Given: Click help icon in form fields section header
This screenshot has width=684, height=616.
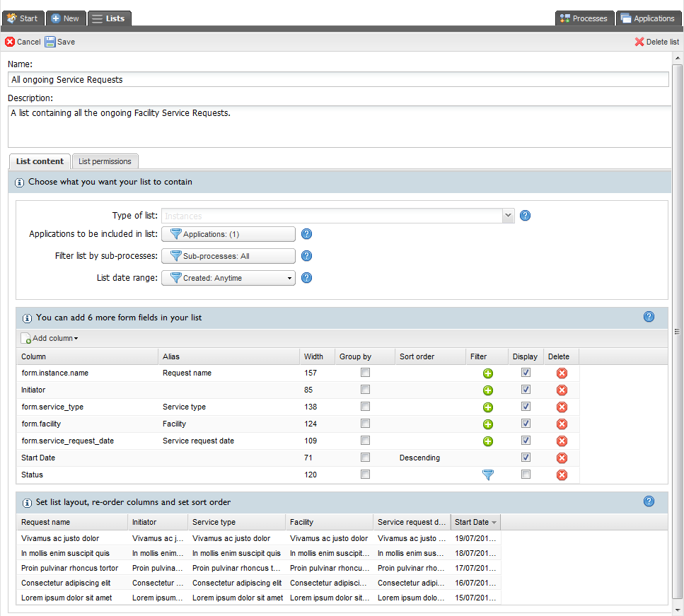Looking at the screenshot, I should coord(649,317).
